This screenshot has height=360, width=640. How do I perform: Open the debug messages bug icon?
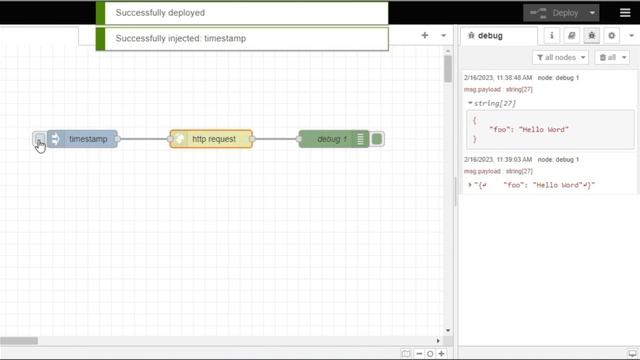591,36
